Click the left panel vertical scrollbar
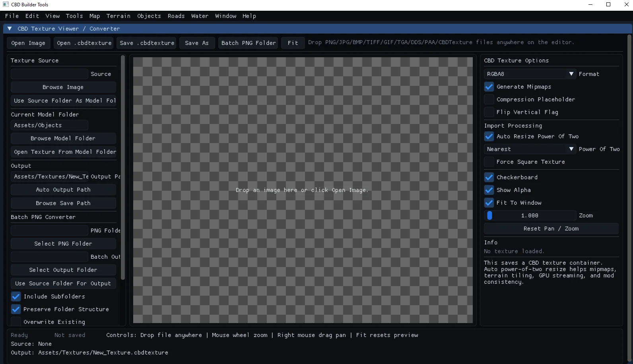This screenshot has height=364, width=633. coord(122,167)
